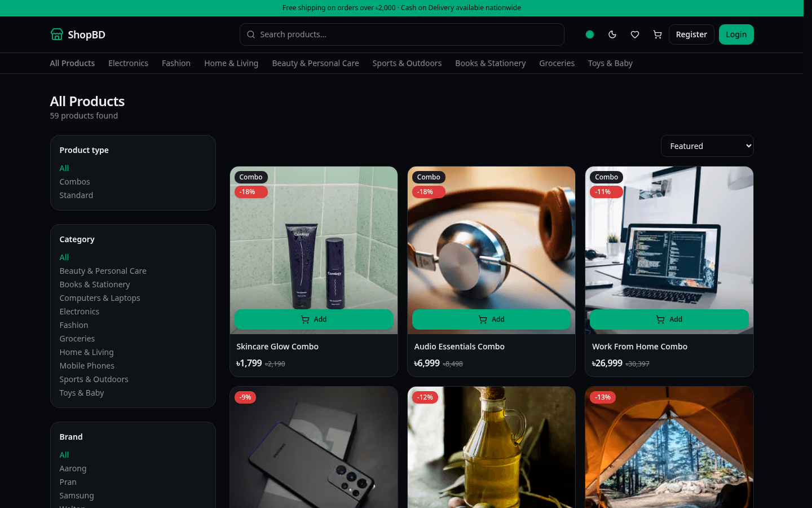Open the shopping cart icon
This screenshot has height=508, width=812.
click(657, 34)
